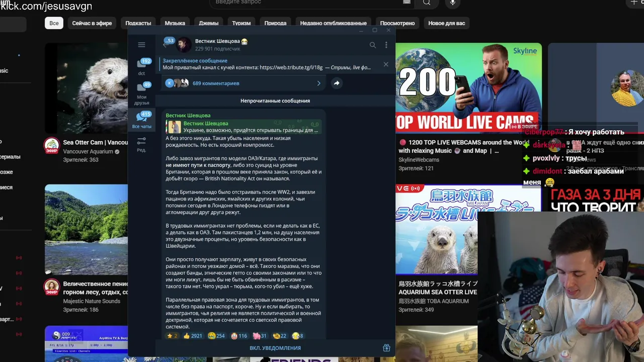Select the Туризм filter chip
Image resolution: width=644 pixels, height=362 pixels.
[242, 23]
